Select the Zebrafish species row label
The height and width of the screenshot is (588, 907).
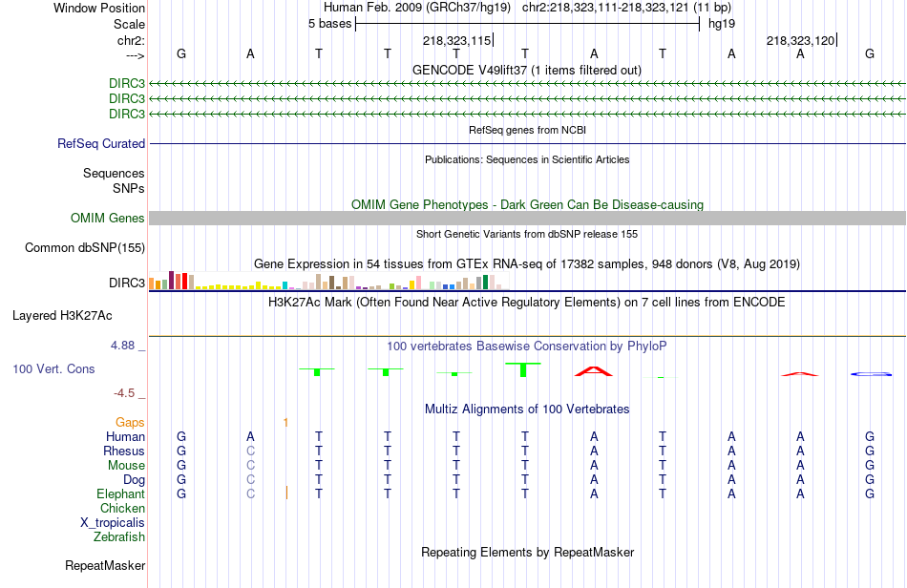pos(119,537)
